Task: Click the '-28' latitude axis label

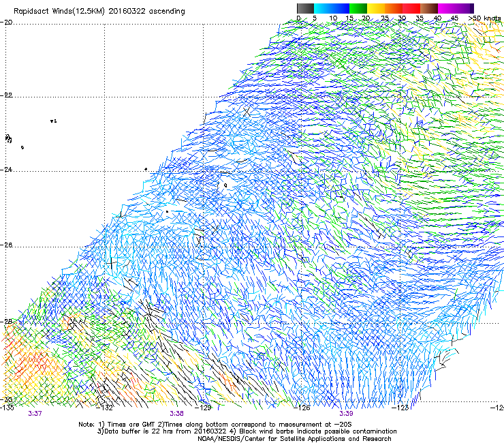Action: tap(6, 322)
